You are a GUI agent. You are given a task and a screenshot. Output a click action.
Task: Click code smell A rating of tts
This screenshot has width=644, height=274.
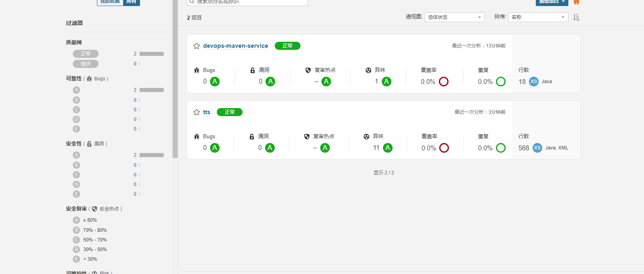388,148
